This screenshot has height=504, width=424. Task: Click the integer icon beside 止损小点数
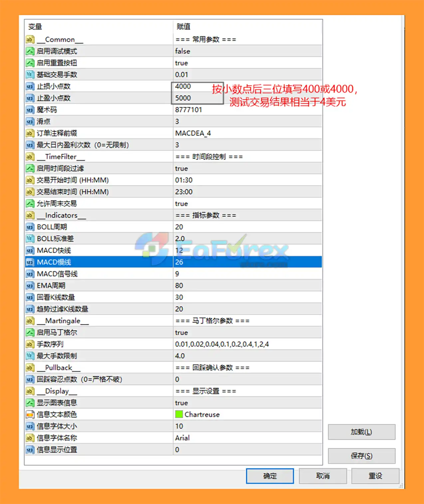pyautogui.click(x=30, y=87)
